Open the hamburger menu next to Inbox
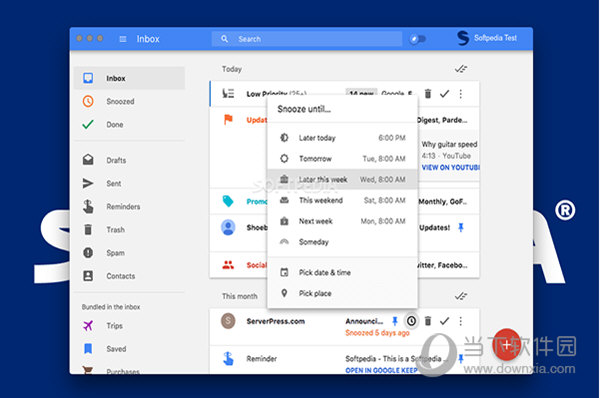Image resolution: width=600 pixels, height=398 pixels. tap(123, 39)
